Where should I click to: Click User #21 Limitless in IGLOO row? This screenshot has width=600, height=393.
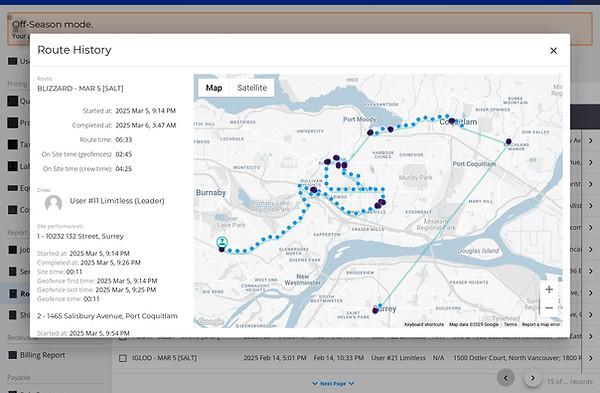click(398, 358)
